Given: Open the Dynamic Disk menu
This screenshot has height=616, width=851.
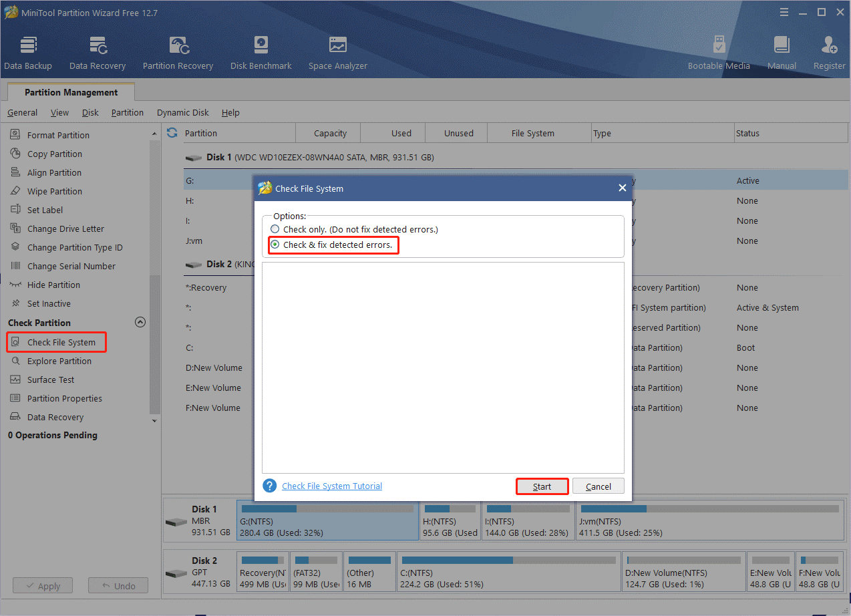Looking at the screenshot, I should coord(183,112).
